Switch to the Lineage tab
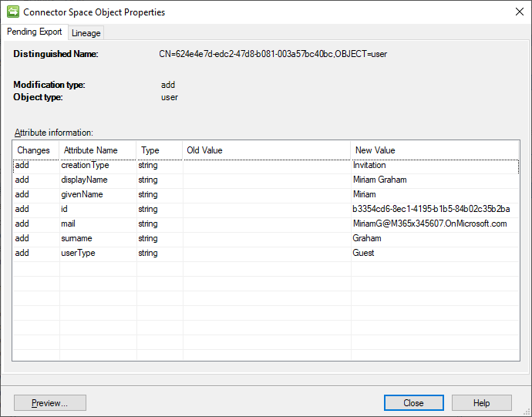532x417 pixels. [x=86, y=33]
